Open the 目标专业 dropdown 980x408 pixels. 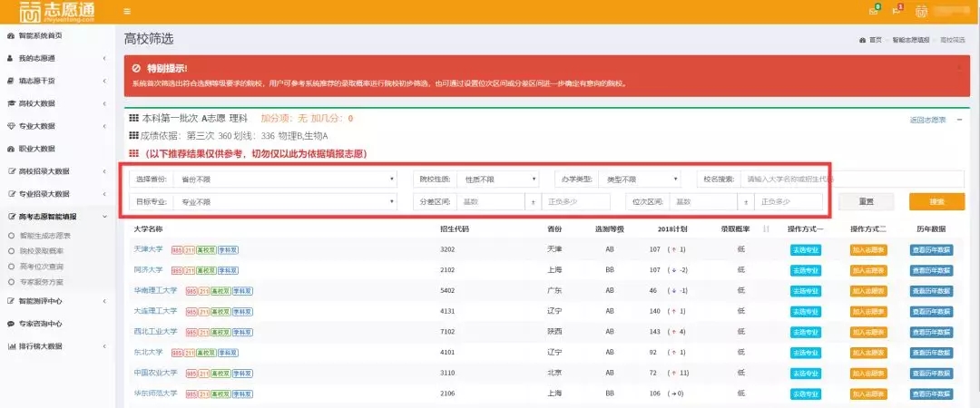(287, 202)
